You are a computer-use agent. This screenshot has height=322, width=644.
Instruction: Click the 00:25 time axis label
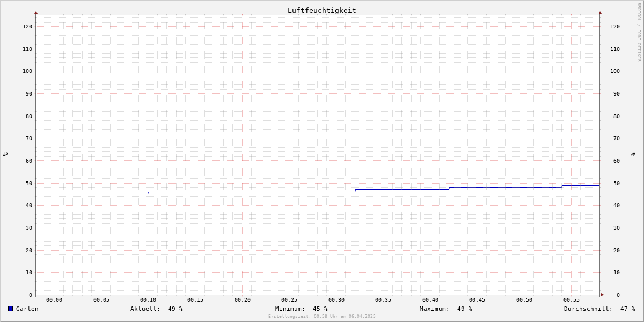289,300
